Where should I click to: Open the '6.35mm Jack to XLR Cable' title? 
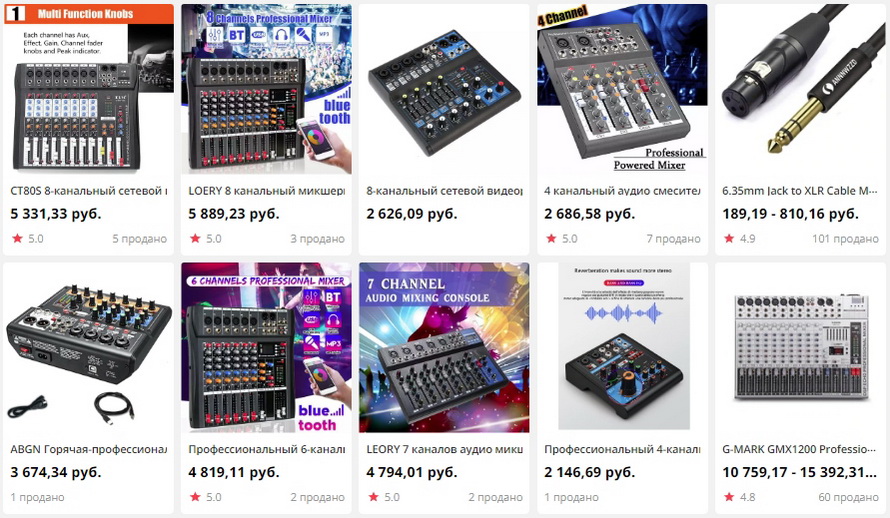click(800, 191)
